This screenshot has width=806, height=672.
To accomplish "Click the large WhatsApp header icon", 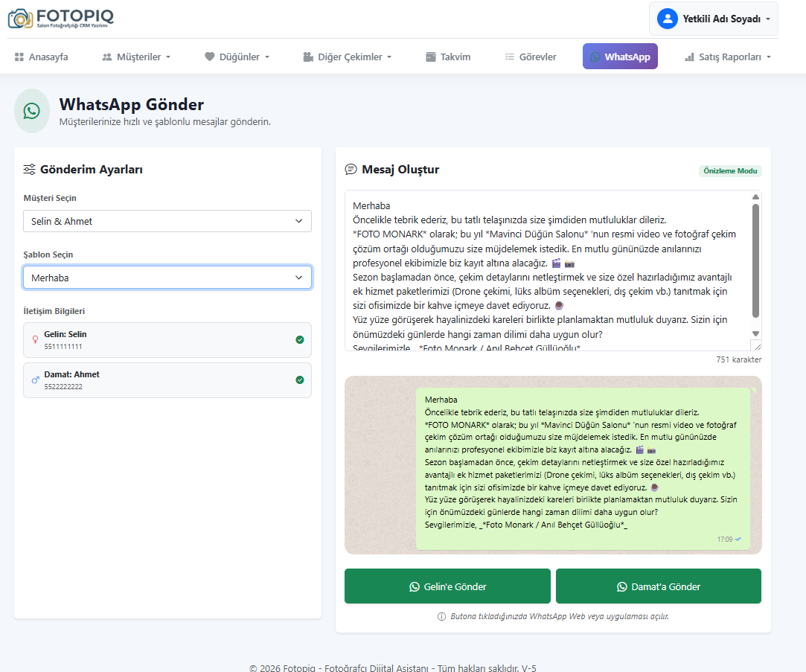I will point(31,111).
